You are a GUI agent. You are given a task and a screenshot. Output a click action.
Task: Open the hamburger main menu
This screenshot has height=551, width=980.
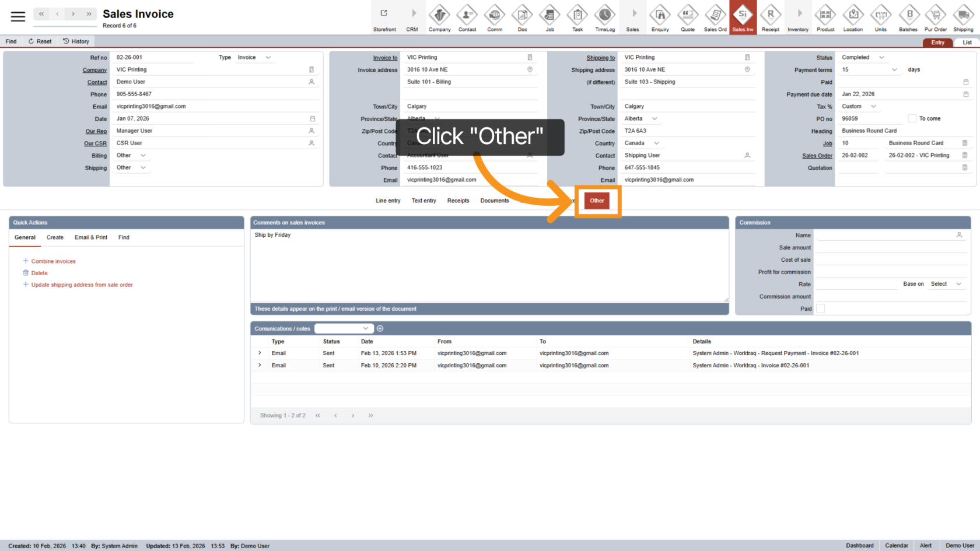(18, 16)
